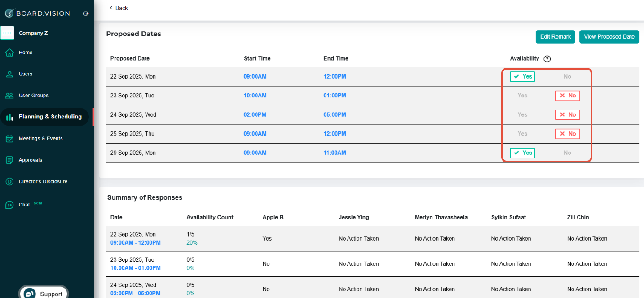Select Yes for 22 Sep 2025

tap(522, 77)
